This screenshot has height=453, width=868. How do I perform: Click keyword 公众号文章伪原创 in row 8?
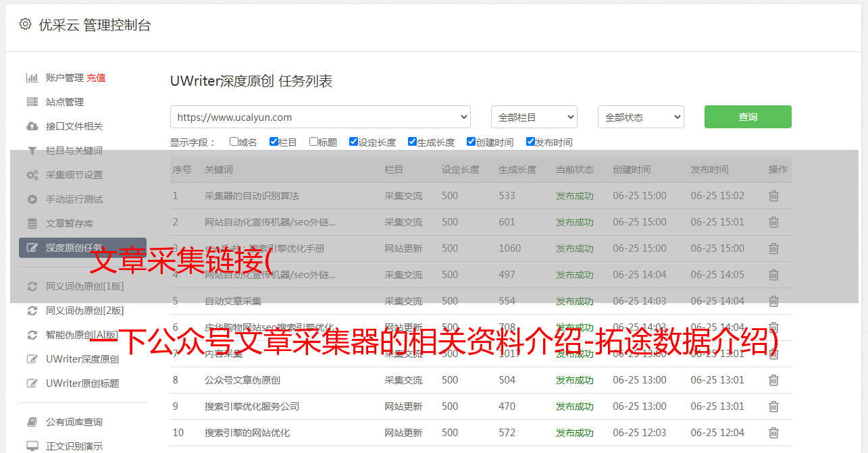point(242,380)
